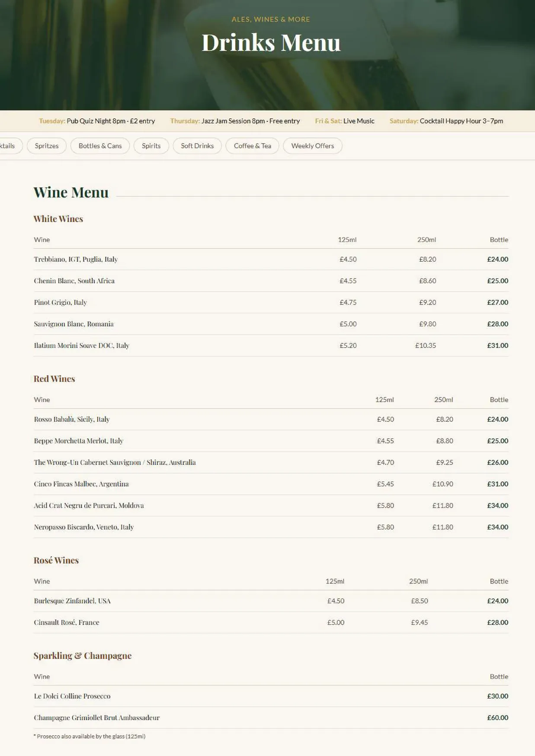Select Rosso Babalù, Sicily, Italy wine name
The width and height of the screenshot is (535, 756).
(72, 420)
